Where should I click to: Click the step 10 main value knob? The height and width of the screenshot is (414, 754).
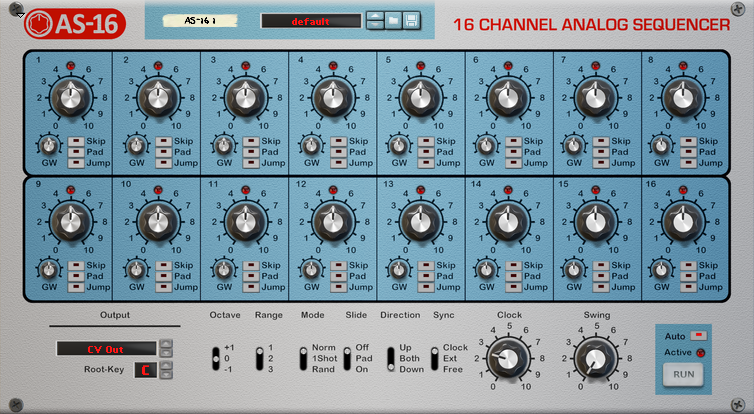click(x=158, y=222)
